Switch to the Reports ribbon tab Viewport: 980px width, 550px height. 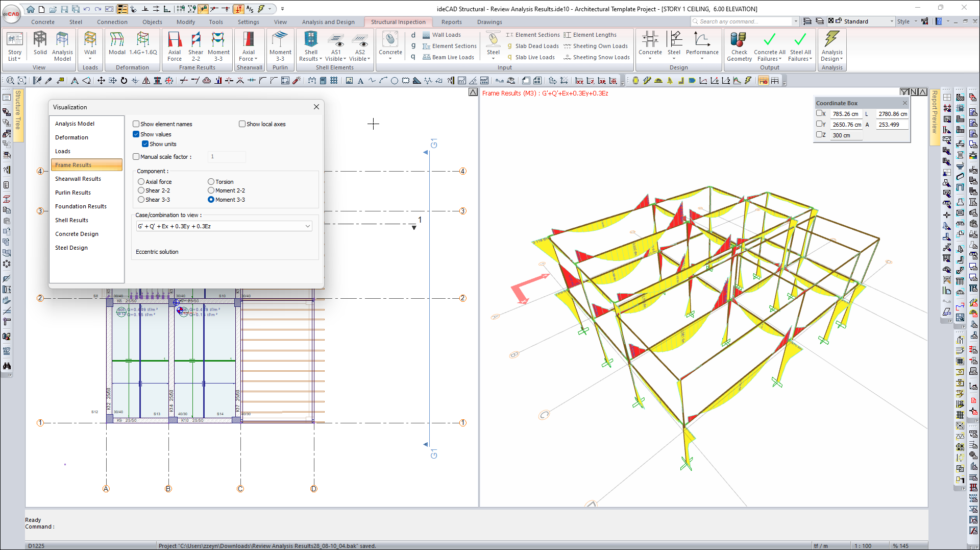tap(451, 22)
